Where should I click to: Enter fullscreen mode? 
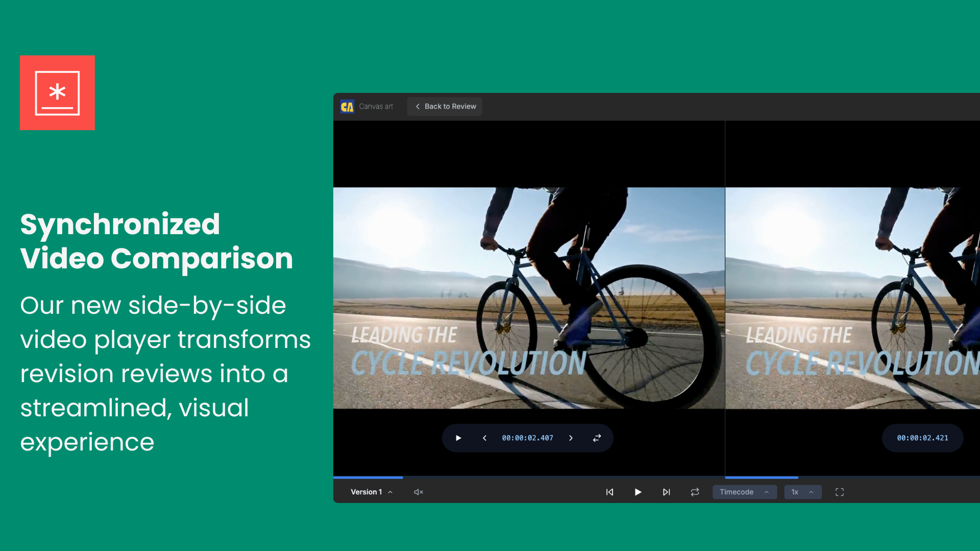(840, 492)
